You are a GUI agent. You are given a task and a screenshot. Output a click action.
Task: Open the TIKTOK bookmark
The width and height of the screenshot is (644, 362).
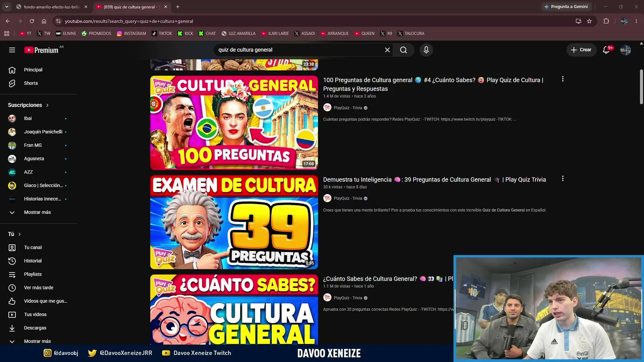click(161, 34)
